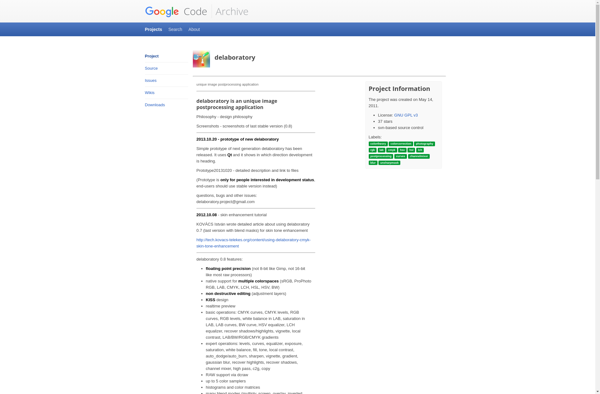Click the 'histograms and color matrices' bullet

(x=233, y=387)
